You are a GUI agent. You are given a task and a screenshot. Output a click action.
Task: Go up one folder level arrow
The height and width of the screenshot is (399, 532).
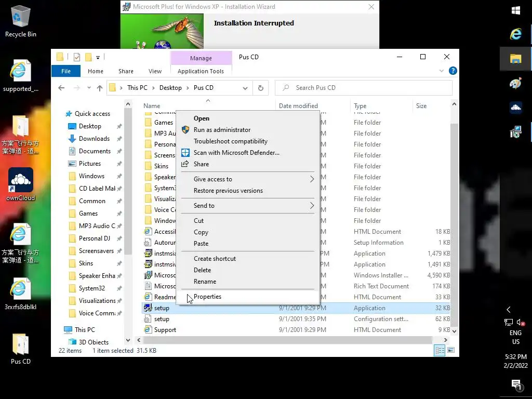pos(99,88)
